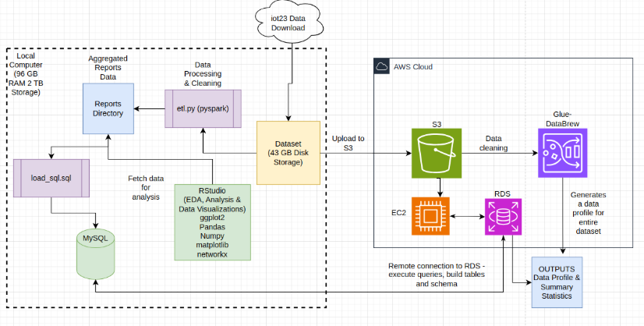Click the 'Remote connection to RDS' text
The image size is (644, 326).
click(439, 275)
